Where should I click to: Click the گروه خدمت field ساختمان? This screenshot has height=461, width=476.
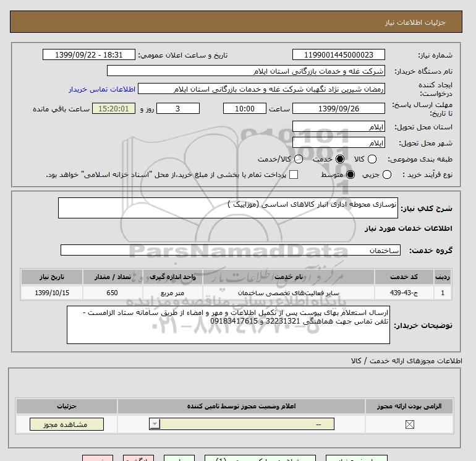(x=231, y=250)
